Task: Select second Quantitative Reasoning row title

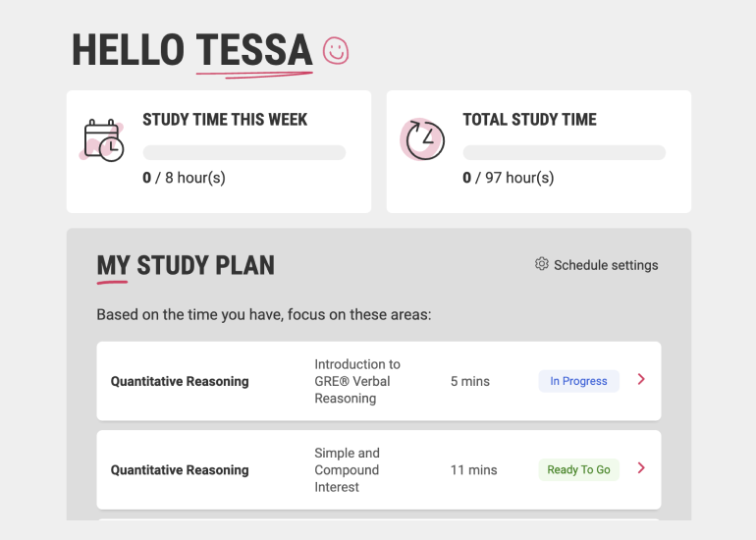Action: pyautogui.click(x=180, y=470)
